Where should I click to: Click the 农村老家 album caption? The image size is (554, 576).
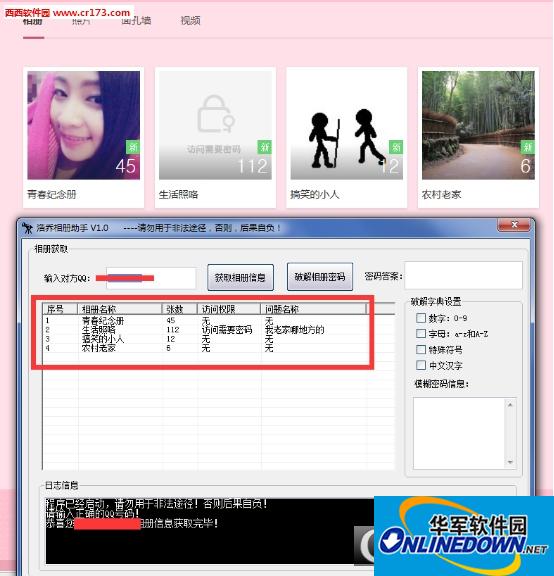pos(441,194)
